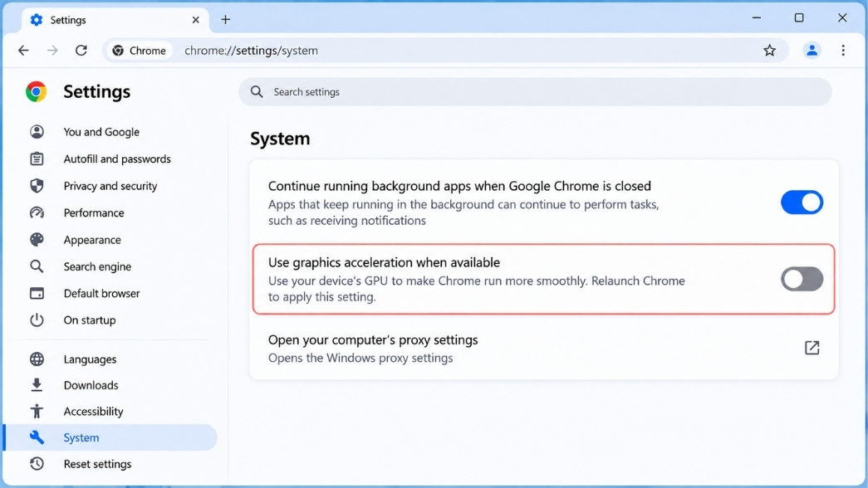The width and height of the screenshot is (868, 488).
Task: Click the Languages globe icon
Action: tap(37, 359)
